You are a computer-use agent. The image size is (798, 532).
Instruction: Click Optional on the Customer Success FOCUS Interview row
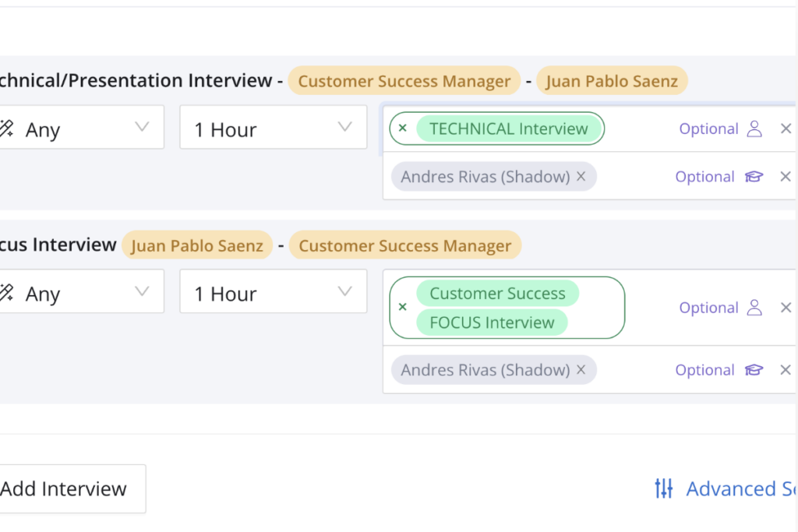click(x=709, y=308)
